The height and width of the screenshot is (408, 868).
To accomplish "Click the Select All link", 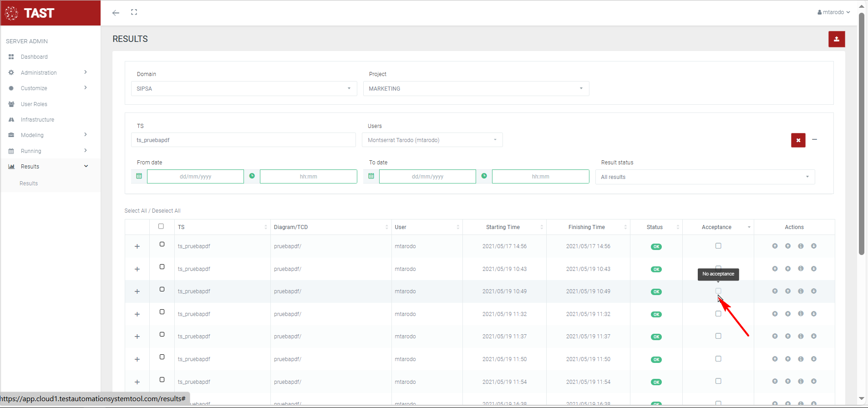I will tap(135, 211).
